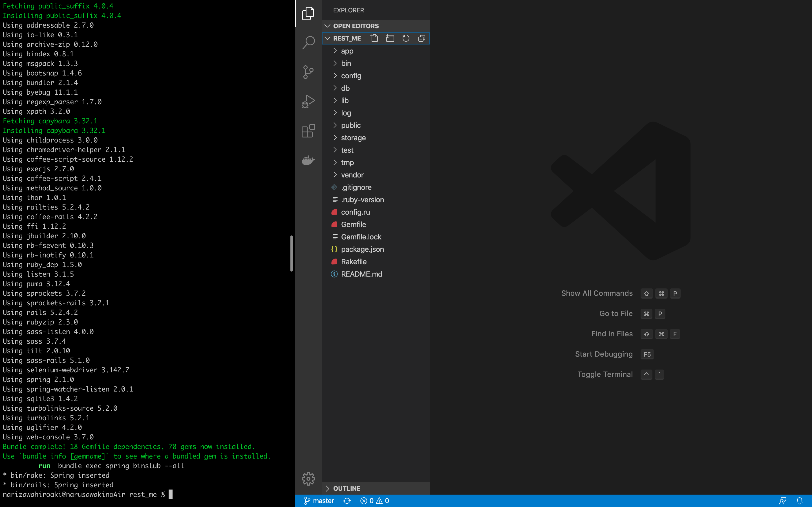Open the Docker view
The height and width of the screenshot is (507, 812).
point(308,160)
